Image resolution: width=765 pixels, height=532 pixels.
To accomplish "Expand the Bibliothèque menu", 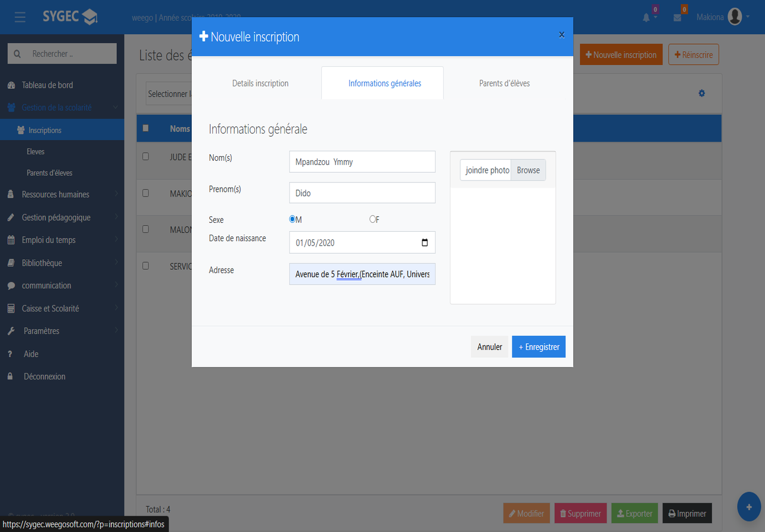I will click(62, 263).
